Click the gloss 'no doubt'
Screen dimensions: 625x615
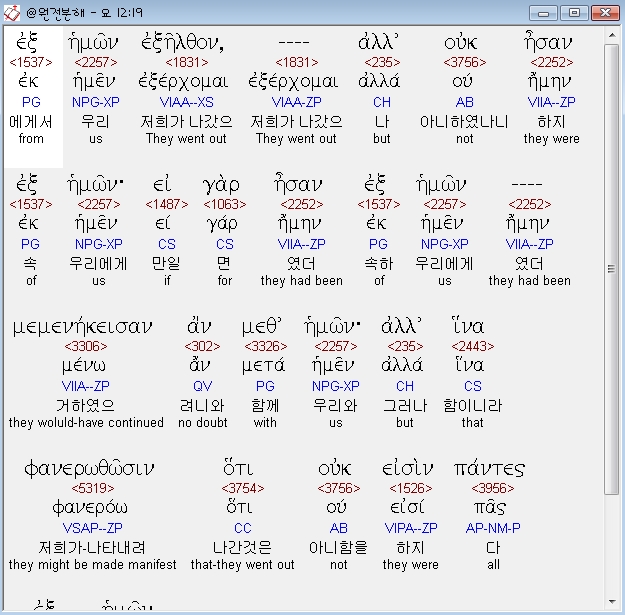pyautogui.click(x=202, y=422)
